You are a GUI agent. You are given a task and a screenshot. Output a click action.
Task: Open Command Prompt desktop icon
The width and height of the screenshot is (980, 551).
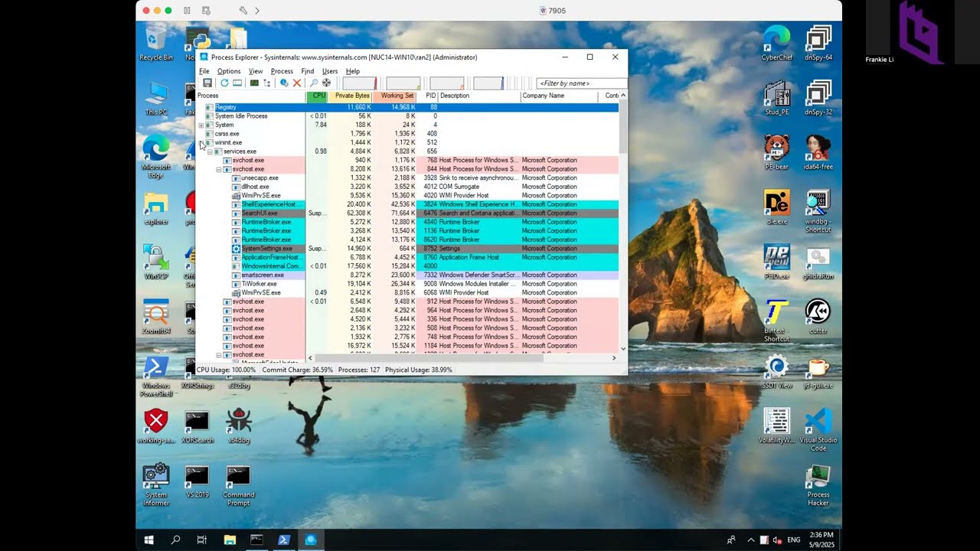[x=239, y=485]
